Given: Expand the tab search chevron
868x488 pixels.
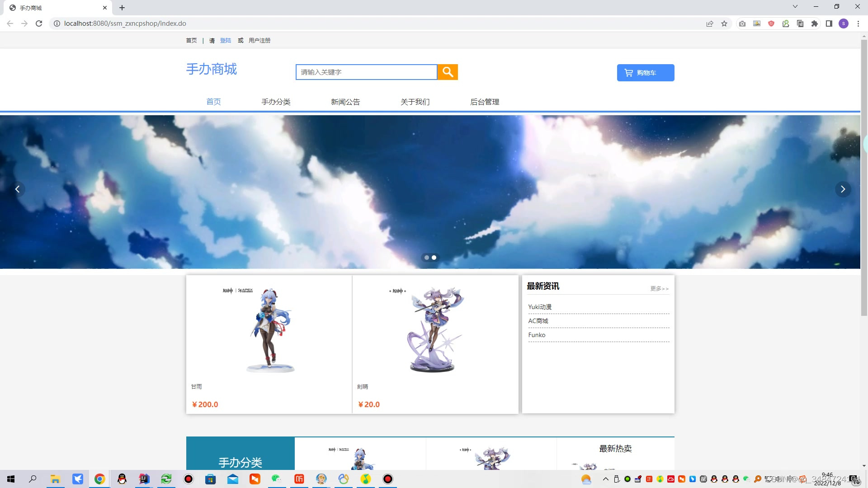Looking at the screenshot, I should pyautogui.click(x=795, y=6).
